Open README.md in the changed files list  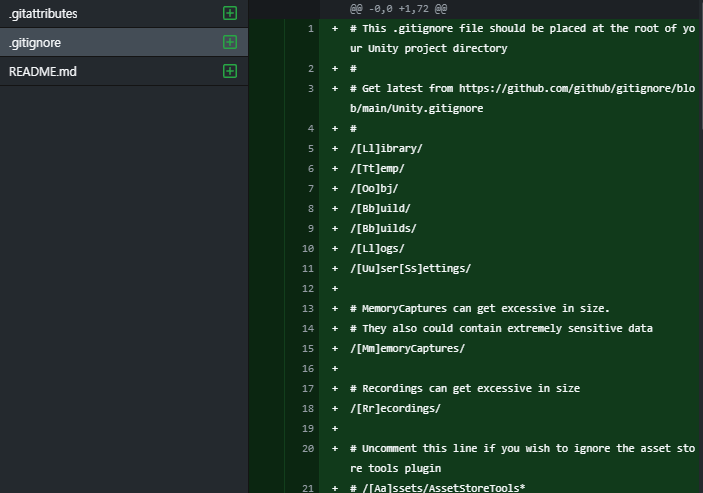coord(124,71)
